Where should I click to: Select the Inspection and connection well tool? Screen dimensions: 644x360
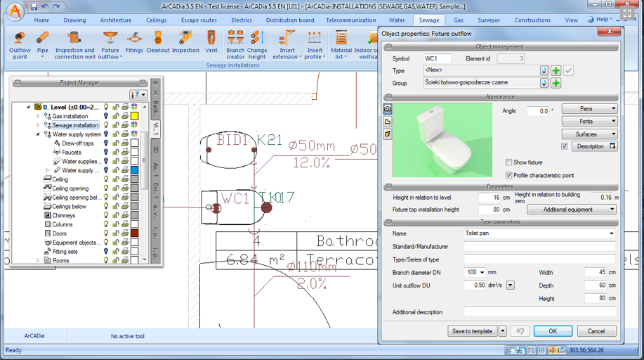tap(74, 45)
